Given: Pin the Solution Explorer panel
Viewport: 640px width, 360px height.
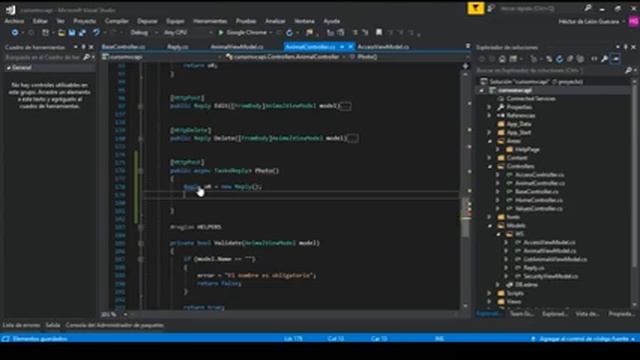Looking at the screenshot, I should coord(625,47).
